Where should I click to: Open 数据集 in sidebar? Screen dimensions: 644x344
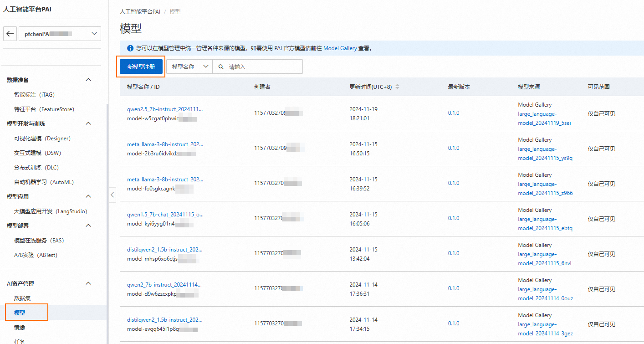click(22, 298)
